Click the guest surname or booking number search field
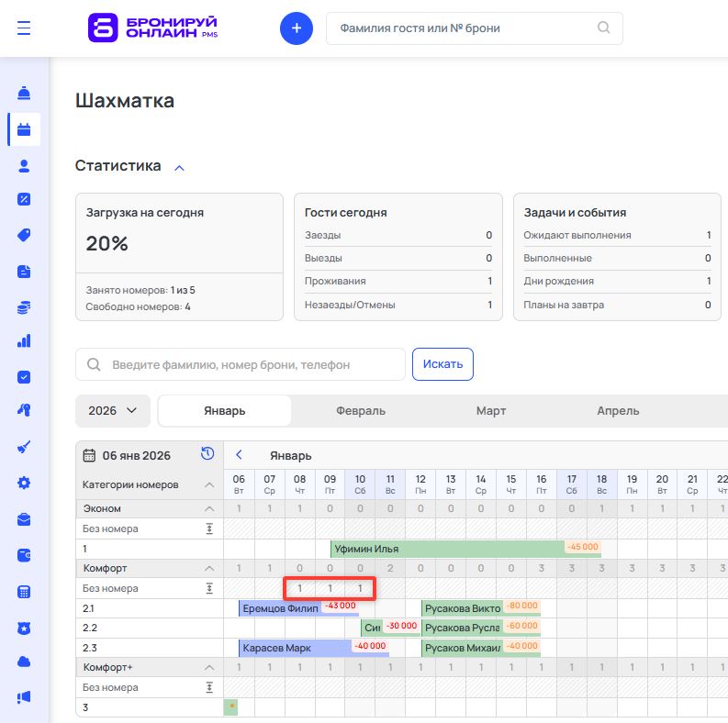 (464, 28)
